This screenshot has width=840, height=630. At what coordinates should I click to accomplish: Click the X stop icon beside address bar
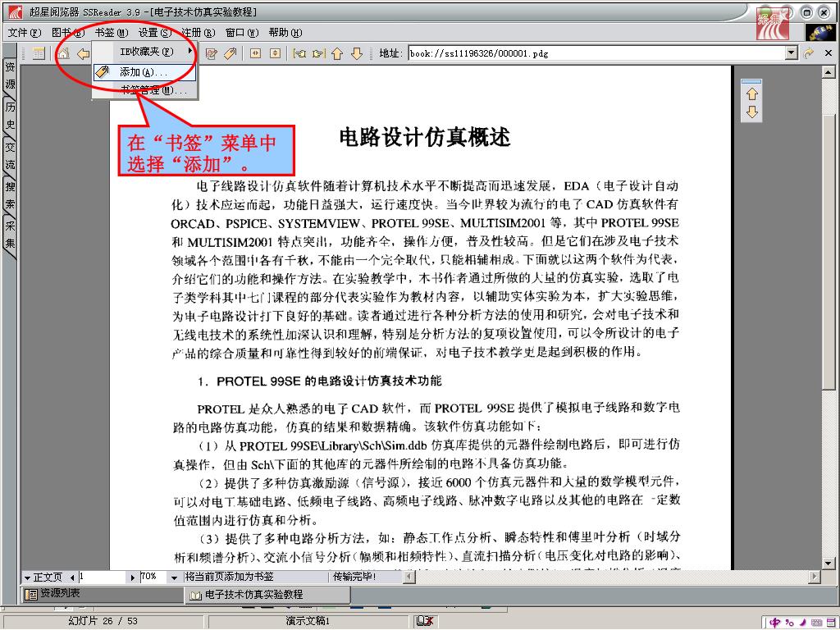(829, 53)
